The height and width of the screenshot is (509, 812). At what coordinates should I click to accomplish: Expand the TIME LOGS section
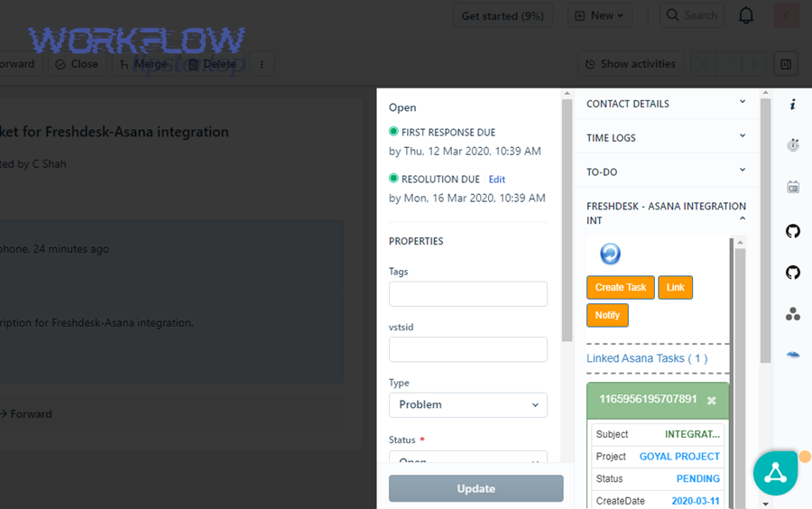(667, 138)
